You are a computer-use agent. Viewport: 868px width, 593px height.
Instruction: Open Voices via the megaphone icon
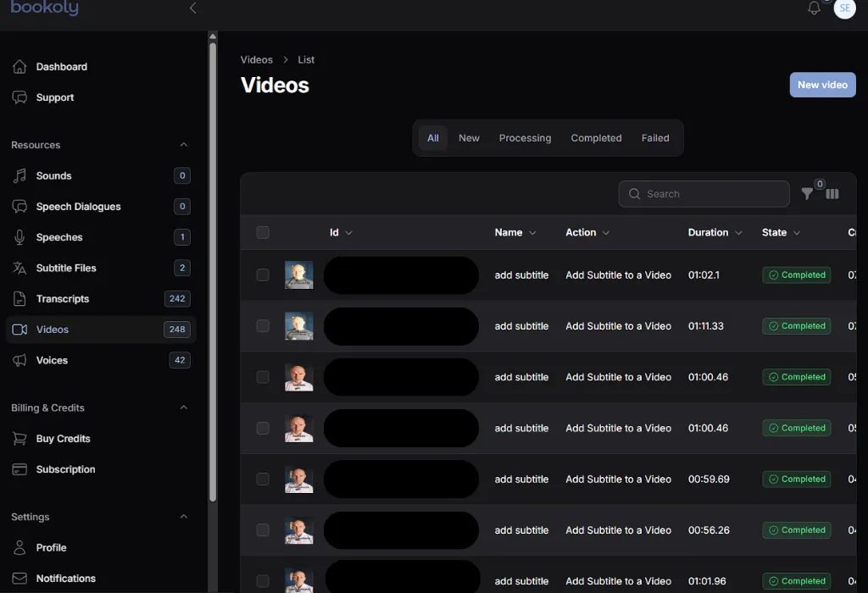pyautogui.click(x=20, y=360)
